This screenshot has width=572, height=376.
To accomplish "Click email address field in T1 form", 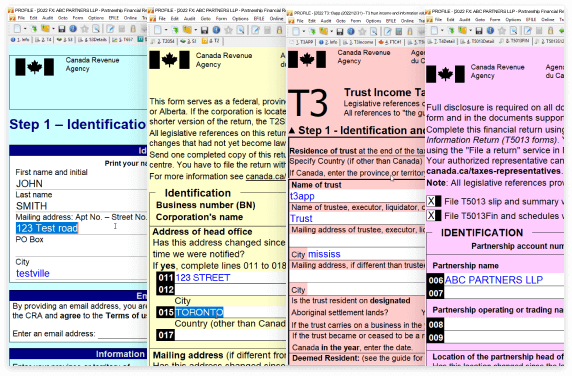I will tap(122, 333).
